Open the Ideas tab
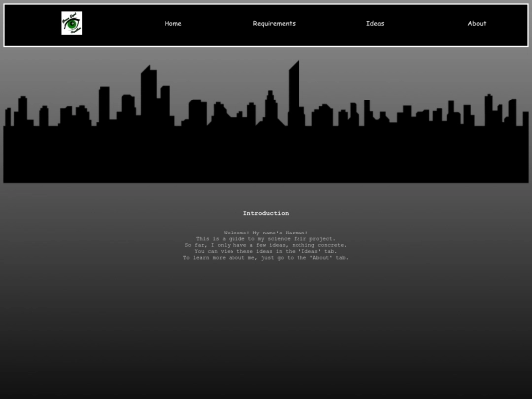The height and width of the screenshot is (399, 532). [375, 24]
